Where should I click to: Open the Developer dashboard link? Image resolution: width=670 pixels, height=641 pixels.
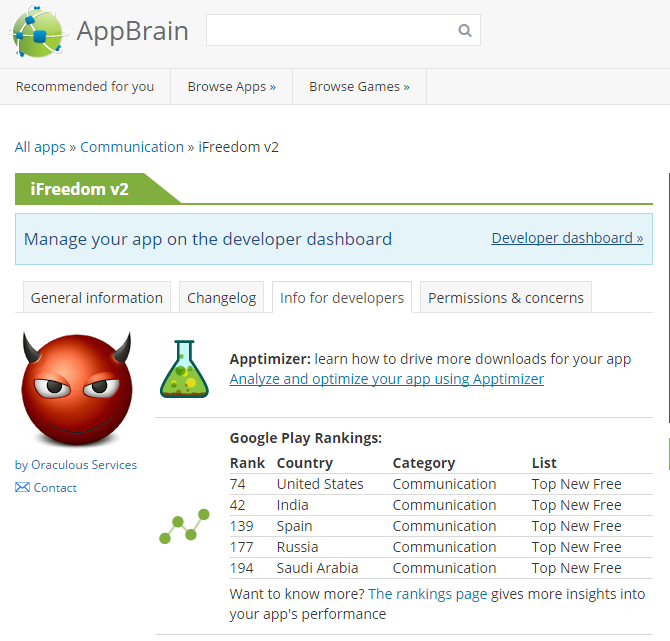tap(567, 238)
